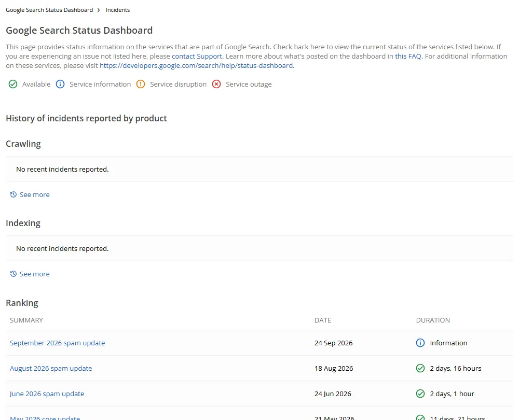Viewport: 519px width, 420px height.
Task: Click the history clock icon under Crawling
Action: click(x=13, y=194)
